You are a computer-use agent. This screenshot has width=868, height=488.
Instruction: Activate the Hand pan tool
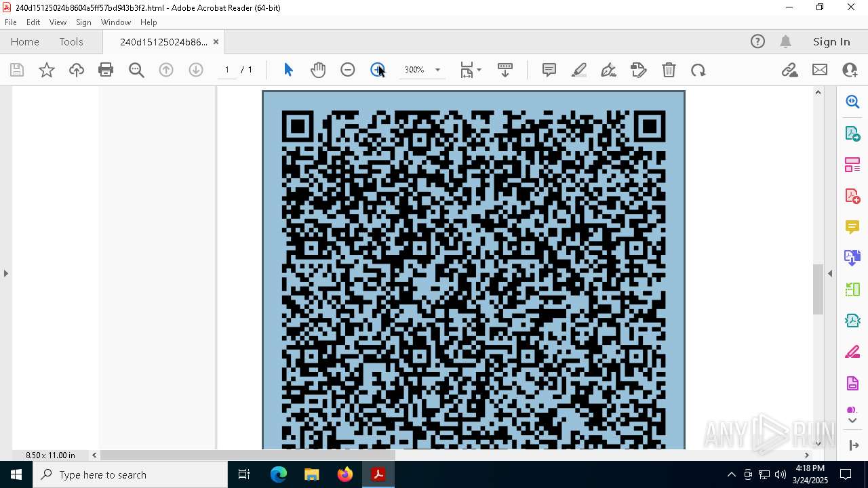click(318, 70)
